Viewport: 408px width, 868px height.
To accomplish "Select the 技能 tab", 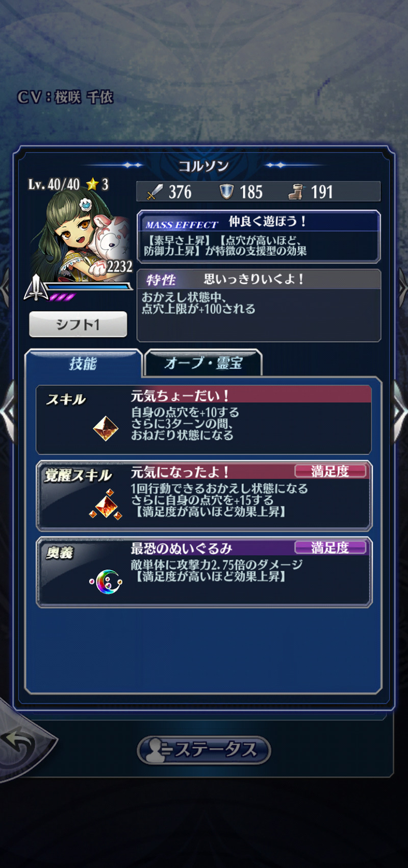I will tap(83, 364).
